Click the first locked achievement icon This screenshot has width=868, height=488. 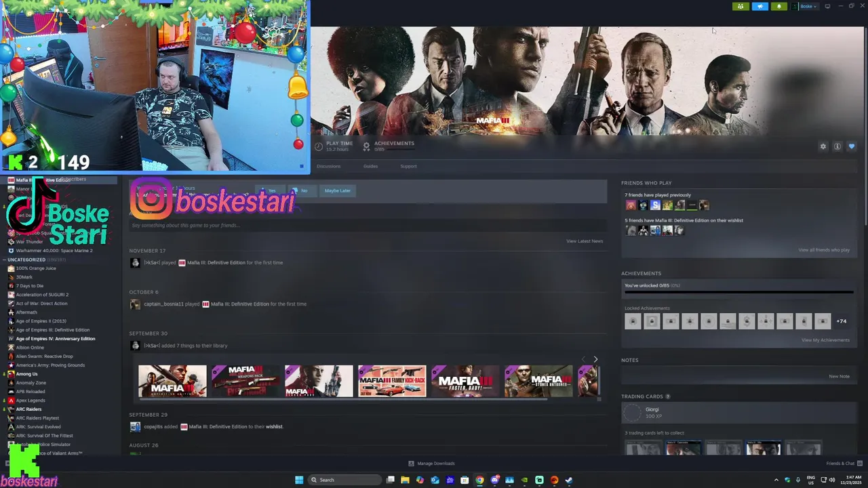633,321
